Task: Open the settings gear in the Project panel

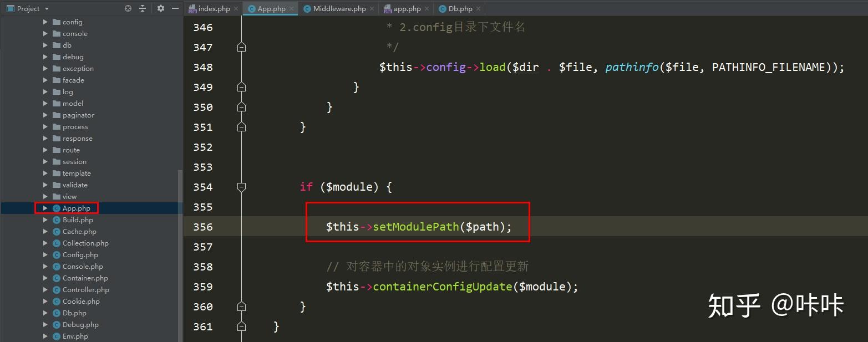Action: point(160,8)
